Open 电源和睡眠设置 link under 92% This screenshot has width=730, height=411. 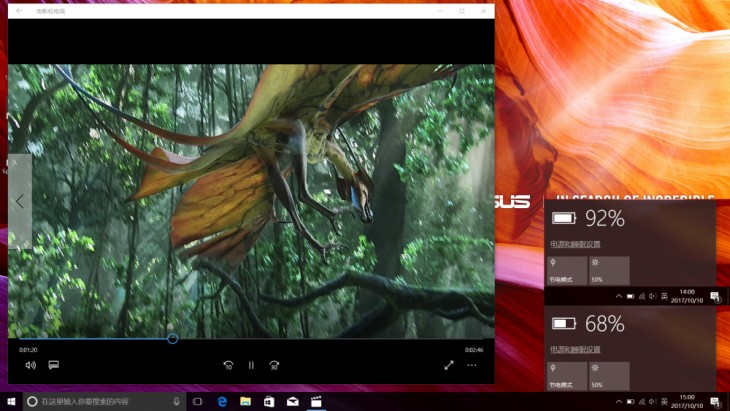(575, 244)
